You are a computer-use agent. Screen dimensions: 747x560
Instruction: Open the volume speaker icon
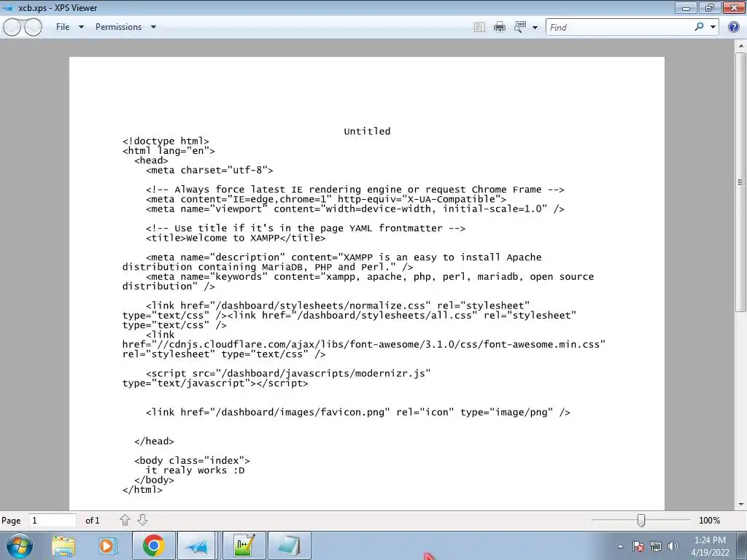click(673, 546)
